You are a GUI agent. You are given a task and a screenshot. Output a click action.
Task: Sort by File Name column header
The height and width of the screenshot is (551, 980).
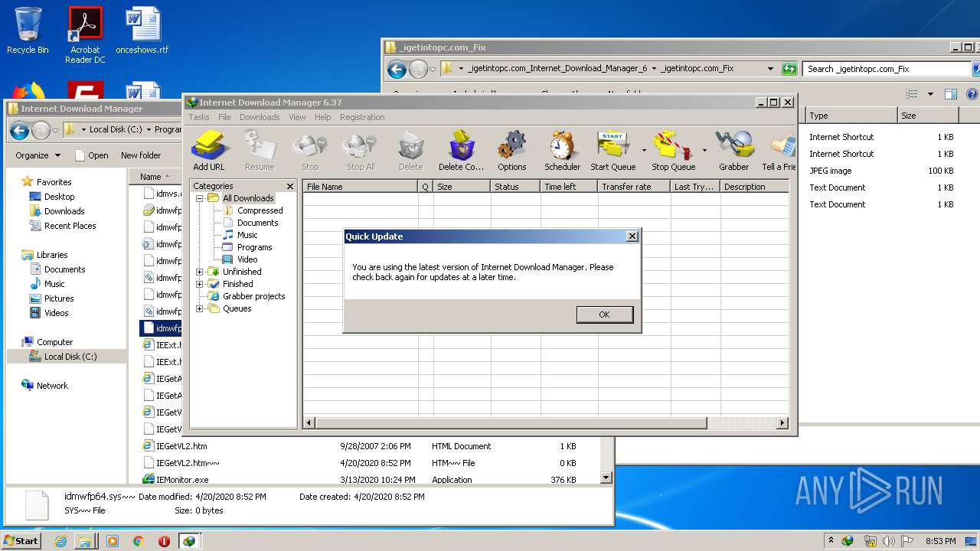360,187
